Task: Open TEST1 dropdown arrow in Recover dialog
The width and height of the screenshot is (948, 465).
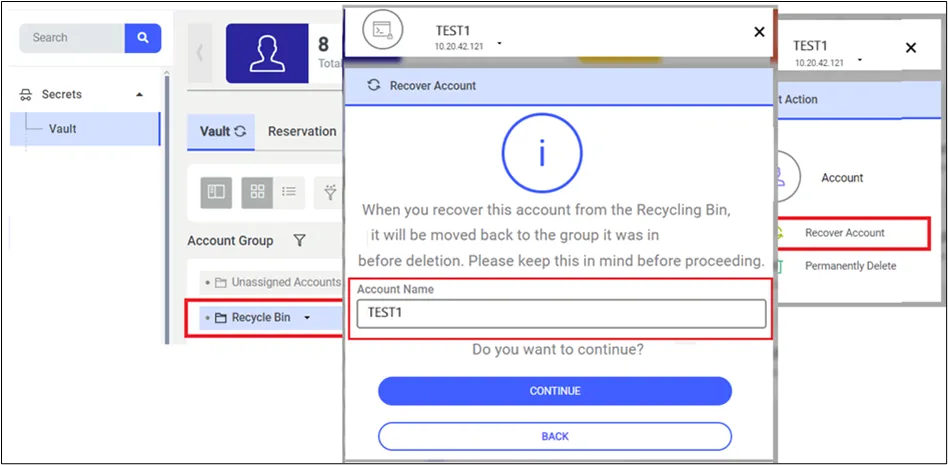Action: (499, 44)
